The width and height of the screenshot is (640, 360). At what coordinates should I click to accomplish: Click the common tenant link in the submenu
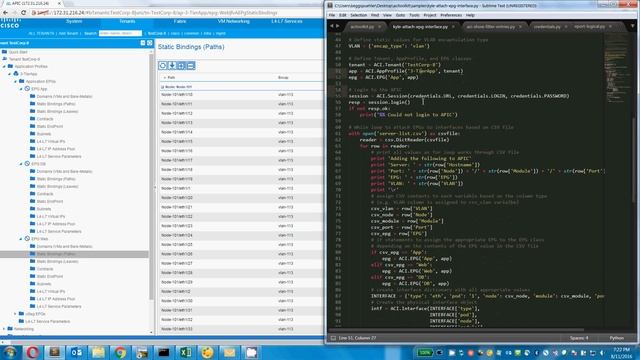click(191, 33)
